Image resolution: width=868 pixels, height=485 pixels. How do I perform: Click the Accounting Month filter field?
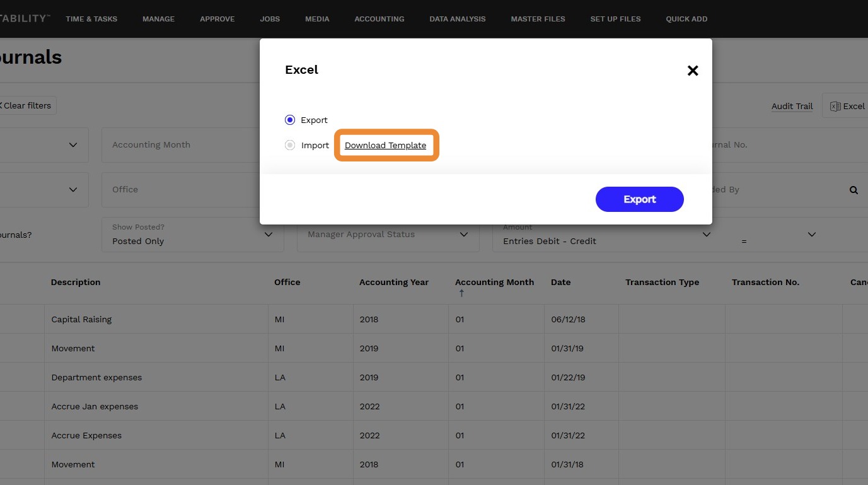coord(180,145)
